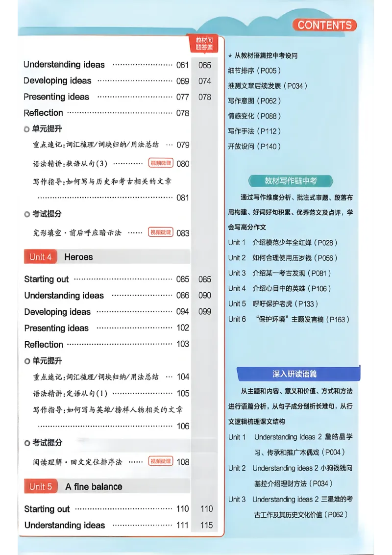This screenshot has width=392, height=555.
Task: Click Unit 3 Understanding ideas 2 三星堆 entry
Action: [x=291, y=507]
